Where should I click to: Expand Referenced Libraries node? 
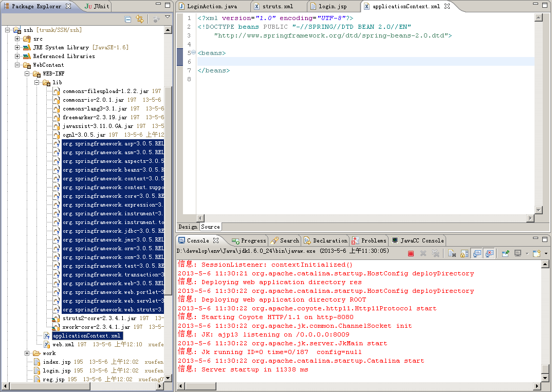[x=17, y=57]
